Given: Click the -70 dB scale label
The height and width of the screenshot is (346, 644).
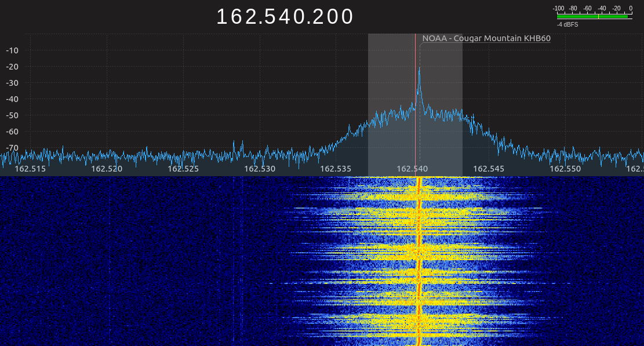Looking at the screenshot, I should coord(12,148).
